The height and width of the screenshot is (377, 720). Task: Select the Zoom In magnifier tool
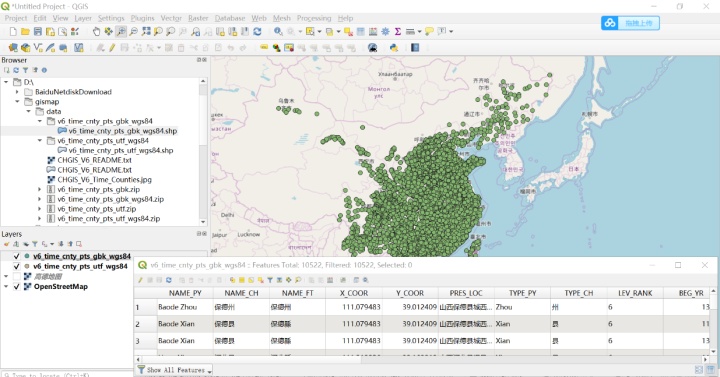tap(121, 31)
